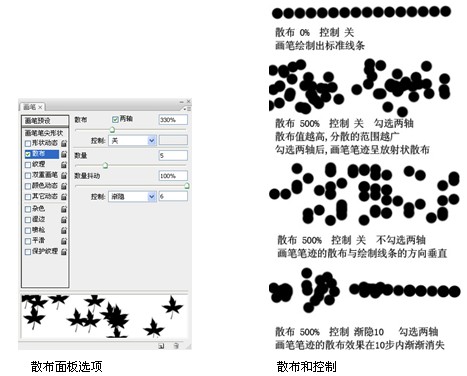Enable the 喷枪 checkbox
Image resolution: width=467 pixels, height=376 pixels.
[x=28, y=230]
